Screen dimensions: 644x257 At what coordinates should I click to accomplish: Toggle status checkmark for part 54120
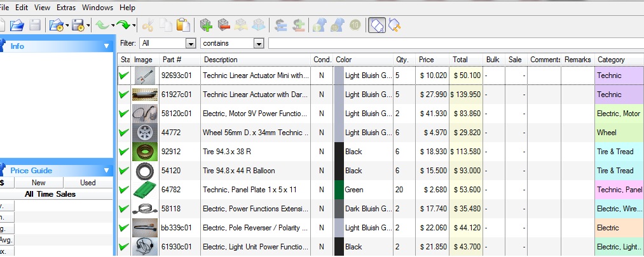tap(123, 171)
